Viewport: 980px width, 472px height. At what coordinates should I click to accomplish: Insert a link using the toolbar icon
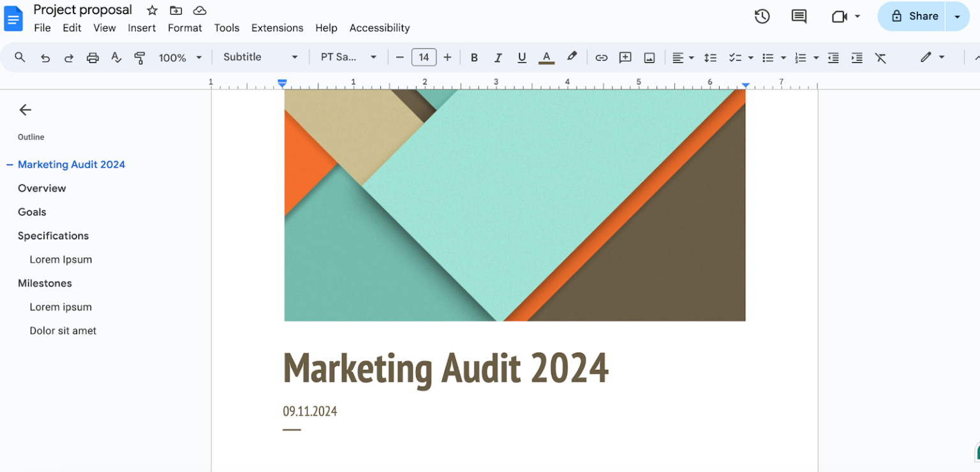[600, 57]
